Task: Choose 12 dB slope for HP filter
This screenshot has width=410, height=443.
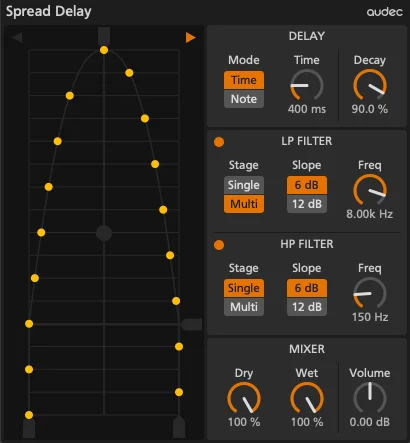Action: pyautogui.click(x=307, y=307)
